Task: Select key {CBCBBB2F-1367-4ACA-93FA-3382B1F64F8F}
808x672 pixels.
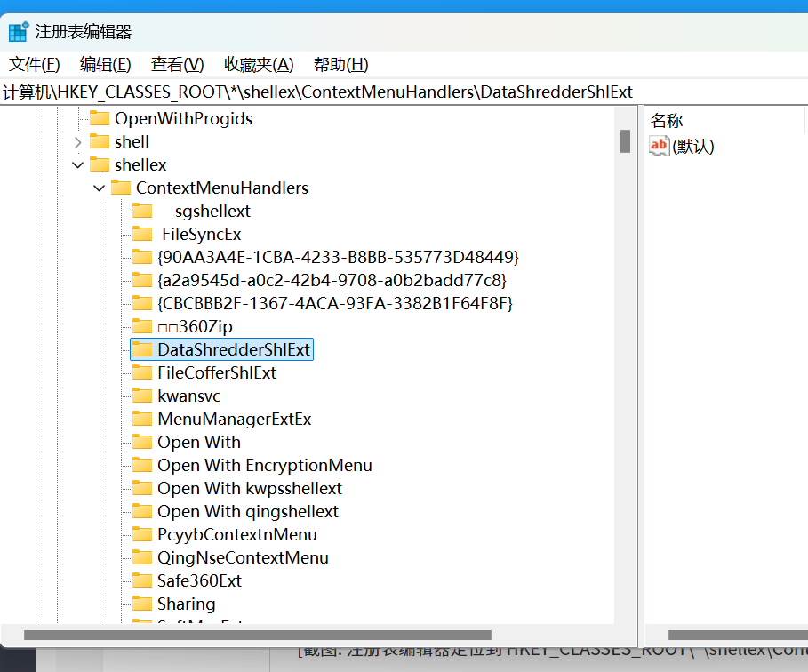Action: [335, 303]
